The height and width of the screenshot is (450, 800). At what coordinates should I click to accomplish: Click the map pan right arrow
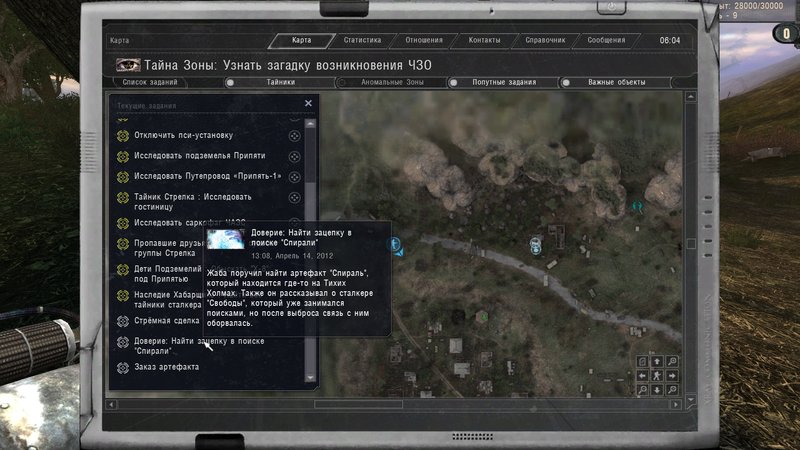coord(671,375)
